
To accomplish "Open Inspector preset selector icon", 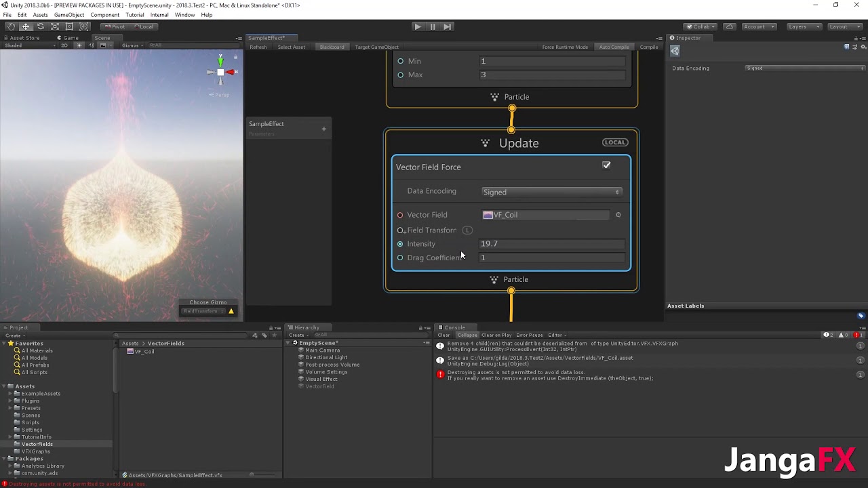I will tap(855, 47).
